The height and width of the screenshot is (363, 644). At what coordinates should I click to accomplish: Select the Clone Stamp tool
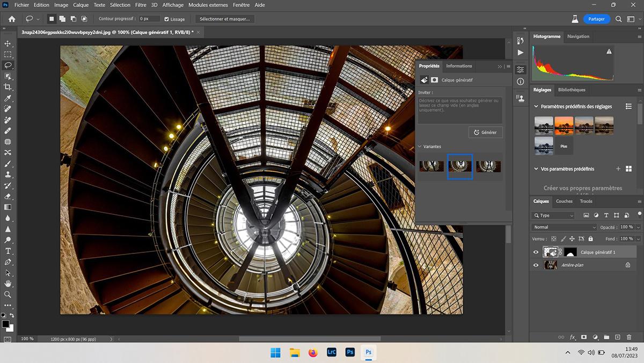pyautogui.click(x=8, y=175)
